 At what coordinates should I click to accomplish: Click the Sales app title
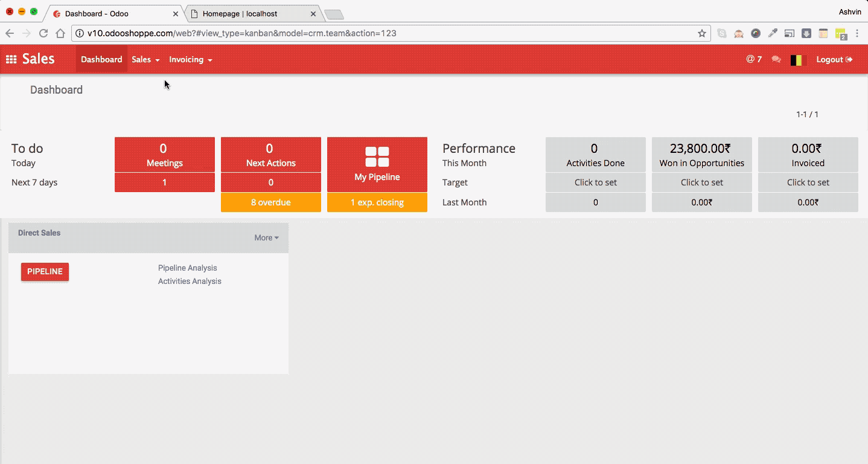click(x=38, y=59)
